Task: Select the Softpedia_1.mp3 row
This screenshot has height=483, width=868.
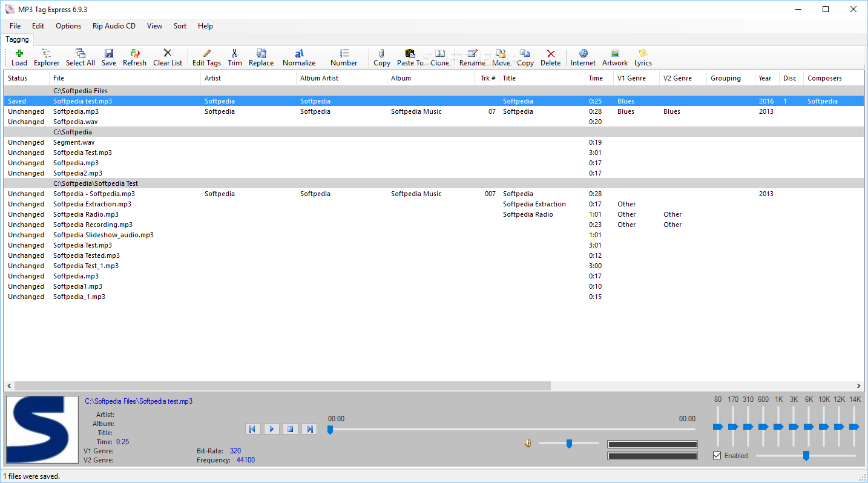Action: click(x=434, y=297)
